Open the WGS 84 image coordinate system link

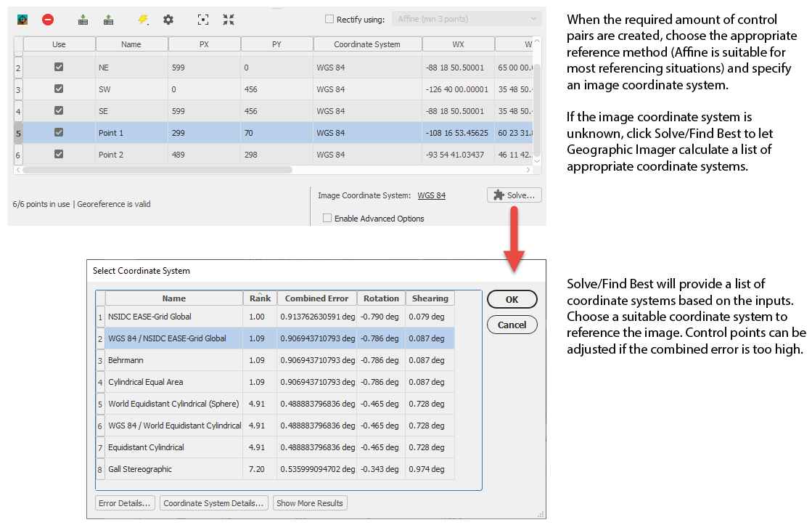pyautogui.click(x=431, y=195)
